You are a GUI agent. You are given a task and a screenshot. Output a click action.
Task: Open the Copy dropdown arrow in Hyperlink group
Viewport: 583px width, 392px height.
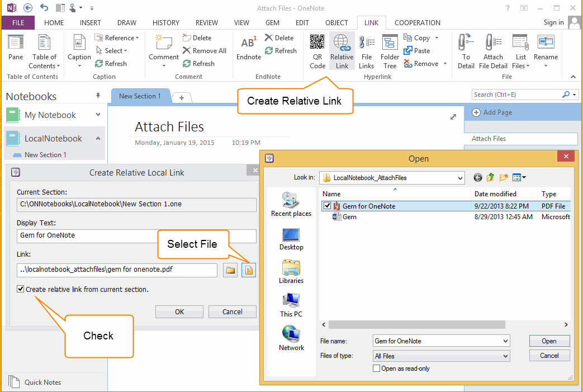click(437, 38)
